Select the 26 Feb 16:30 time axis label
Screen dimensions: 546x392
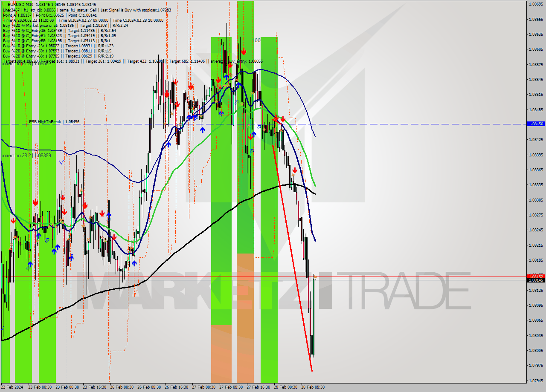(x=176, y=387)
